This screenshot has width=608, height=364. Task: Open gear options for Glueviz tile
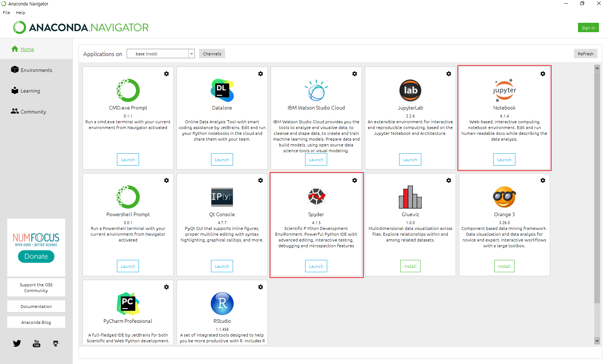coord(449,180)
